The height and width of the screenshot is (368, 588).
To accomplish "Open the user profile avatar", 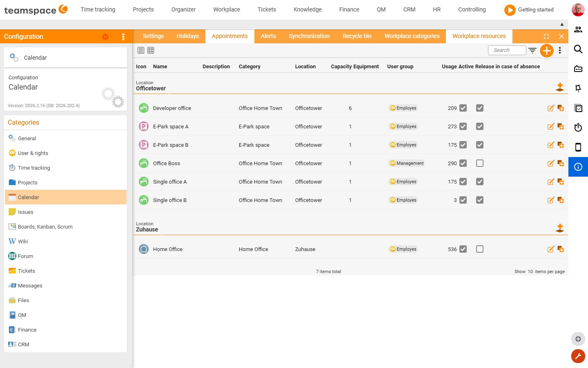I will (x=578, y=9).
